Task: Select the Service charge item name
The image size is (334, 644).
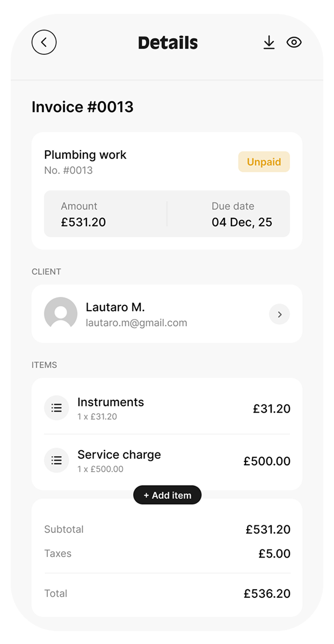Action: (119, 455)
